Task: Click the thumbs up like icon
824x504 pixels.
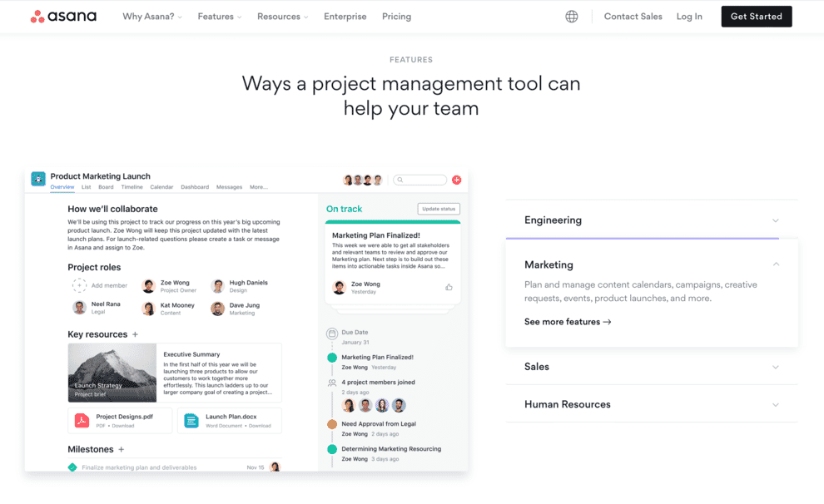Action: tap(449, 287)
